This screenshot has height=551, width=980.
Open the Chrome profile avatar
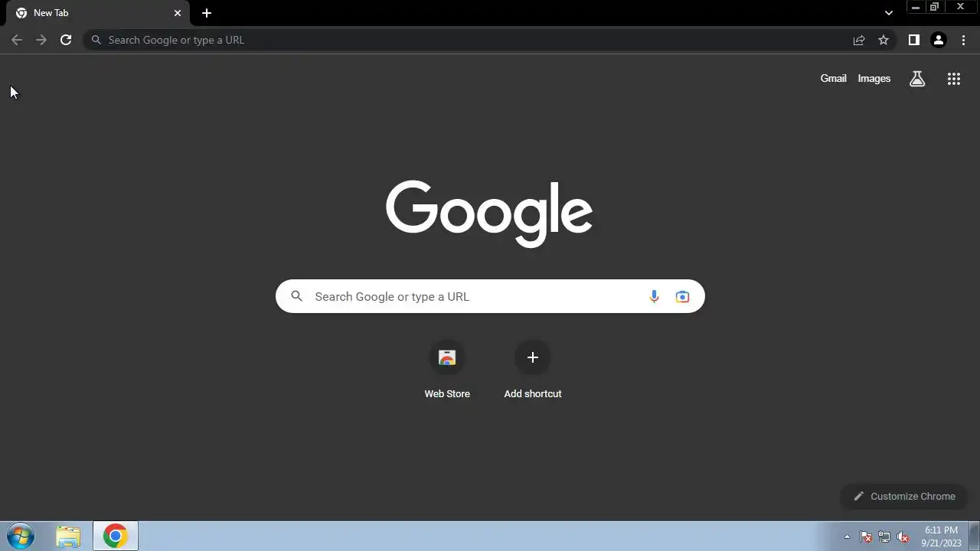pos(939,40)
